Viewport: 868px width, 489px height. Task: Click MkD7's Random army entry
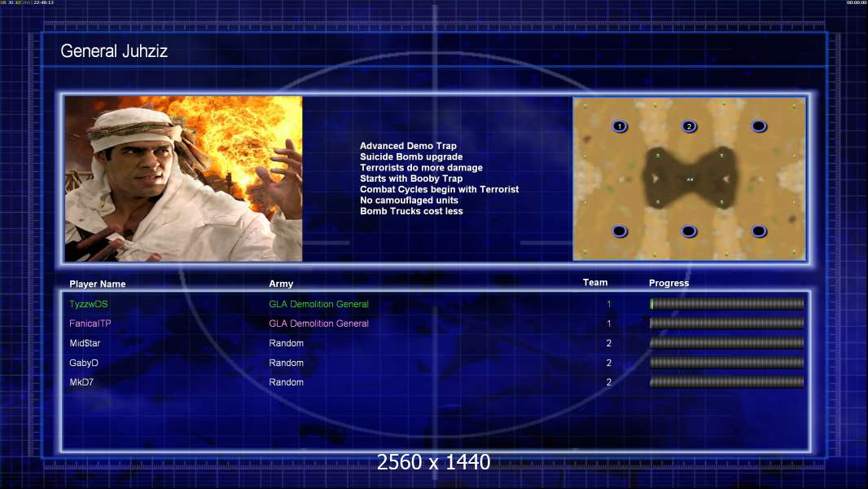(286, 382)
